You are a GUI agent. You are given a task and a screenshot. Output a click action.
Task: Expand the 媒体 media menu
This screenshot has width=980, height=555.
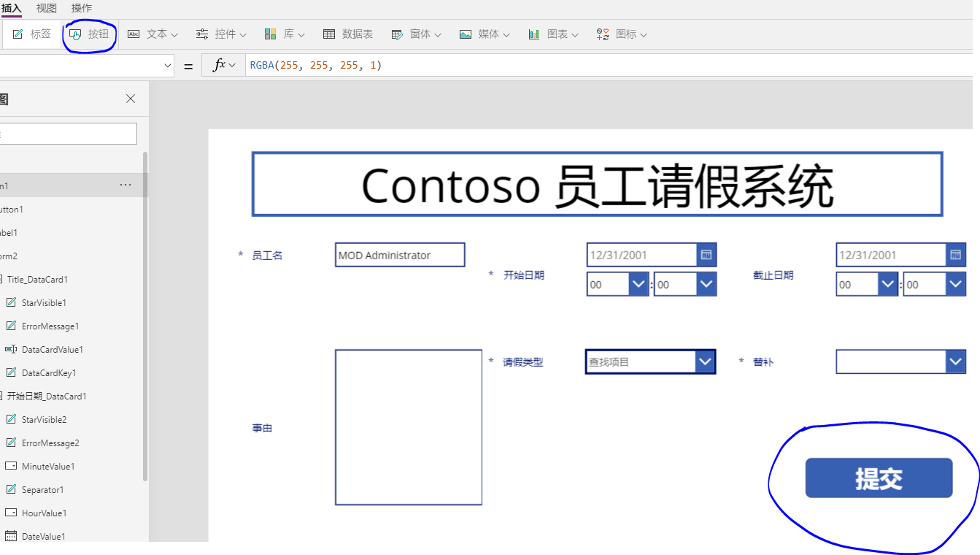[x=485, y=34]
